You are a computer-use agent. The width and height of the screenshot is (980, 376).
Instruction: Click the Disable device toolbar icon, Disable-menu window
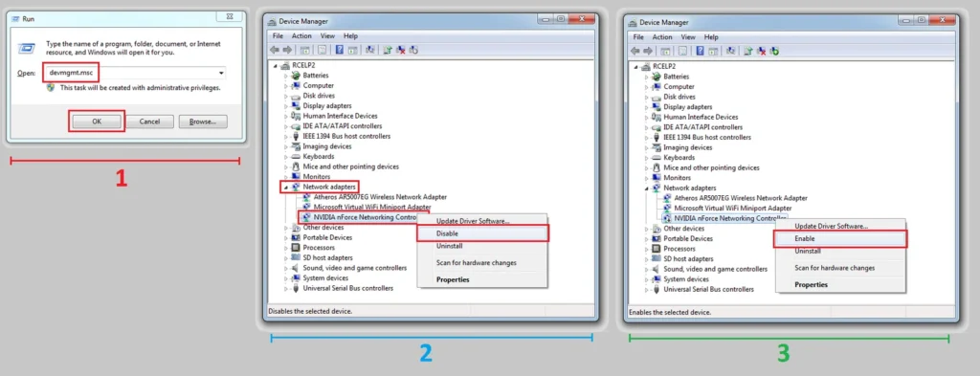coord(413,50)
